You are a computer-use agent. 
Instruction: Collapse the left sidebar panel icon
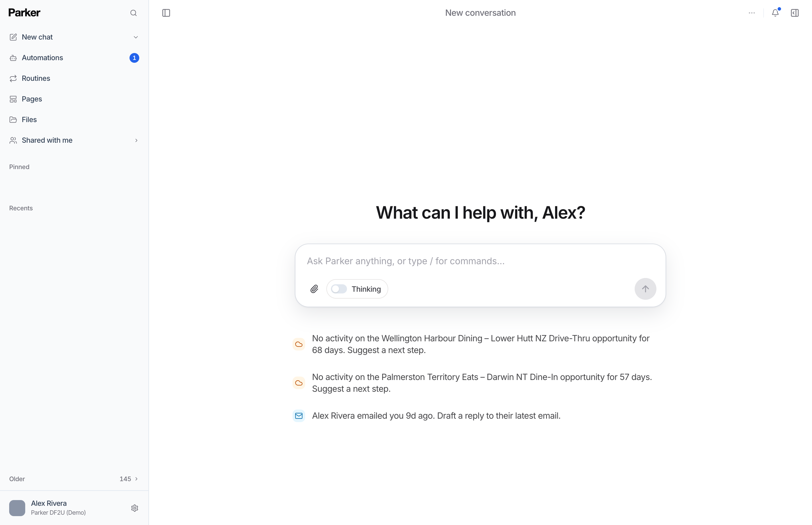(166, 13)
